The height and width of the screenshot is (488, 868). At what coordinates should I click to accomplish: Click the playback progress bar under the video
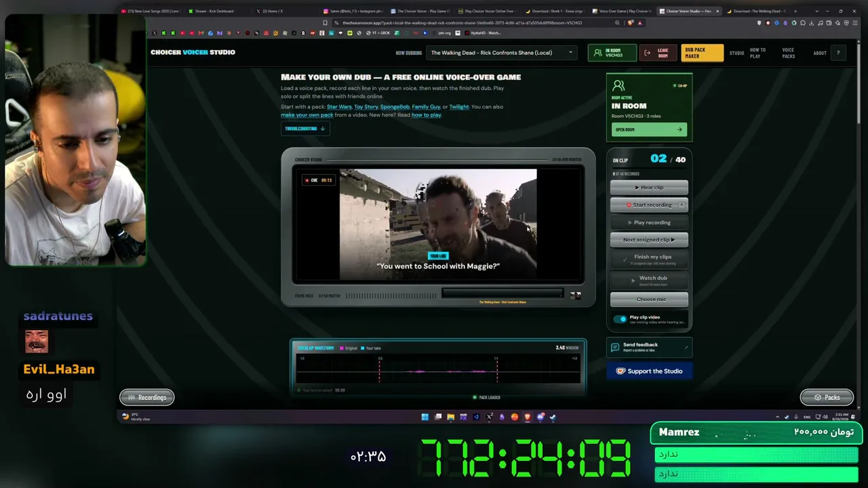pyautogui.click(x=502, y=293)
